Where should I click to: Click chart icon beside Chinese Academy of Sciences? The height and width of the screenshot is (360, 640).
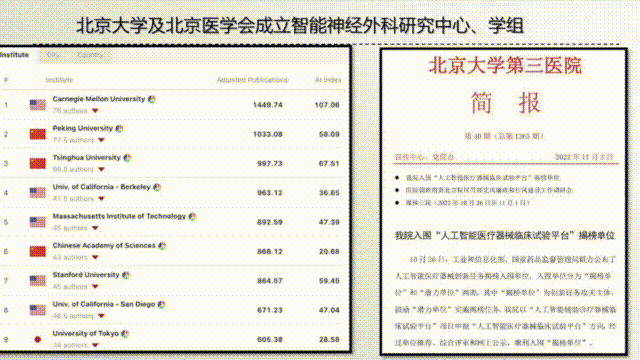pyautogui.click(x=162, y=246)
